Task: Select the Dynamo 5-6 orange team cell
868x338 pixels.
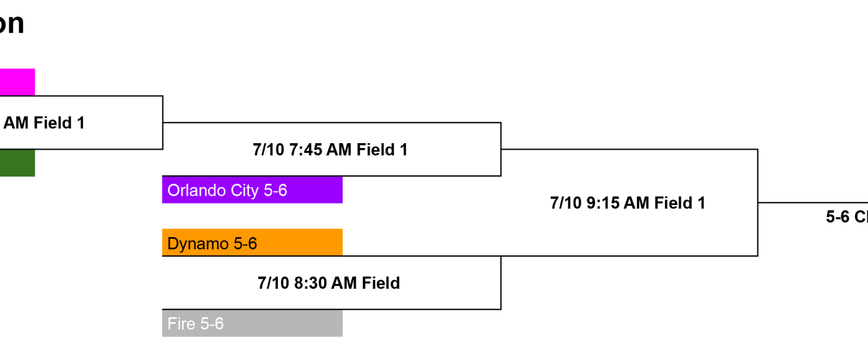Action: (252, 243)
